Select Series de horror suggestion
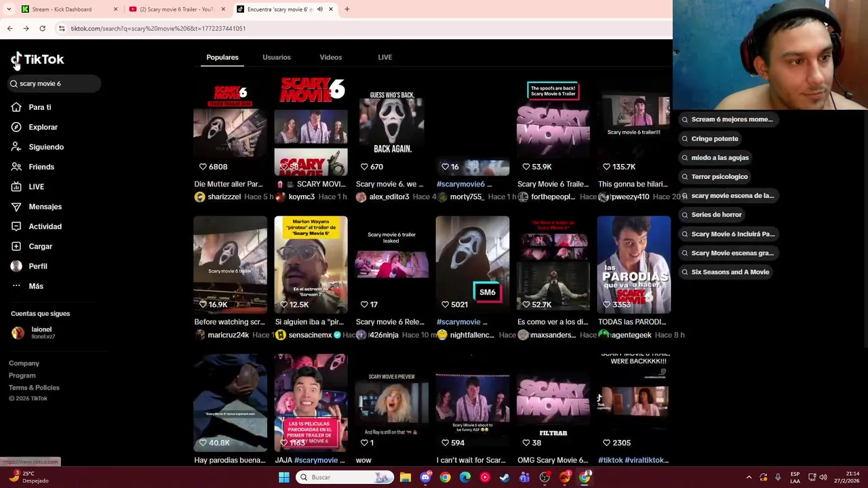This screenshot has height=488, width=868. point(711,214)
